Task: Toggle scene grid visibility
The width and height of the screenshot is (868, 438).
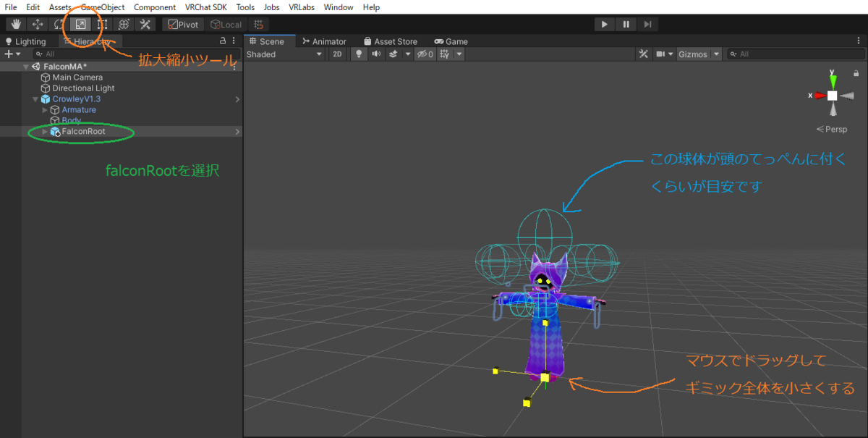Action: (x=446, y=54)
